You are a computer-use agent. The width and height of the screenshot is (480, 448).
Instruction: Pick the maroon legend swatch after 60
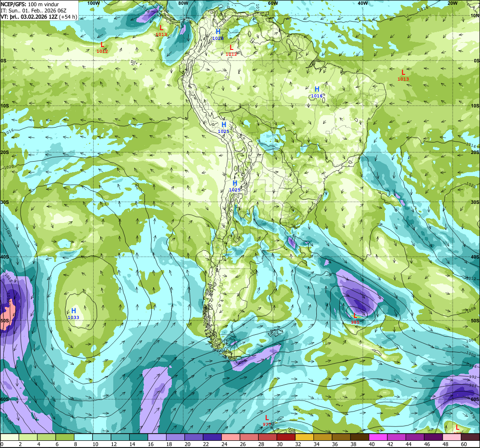470,437
